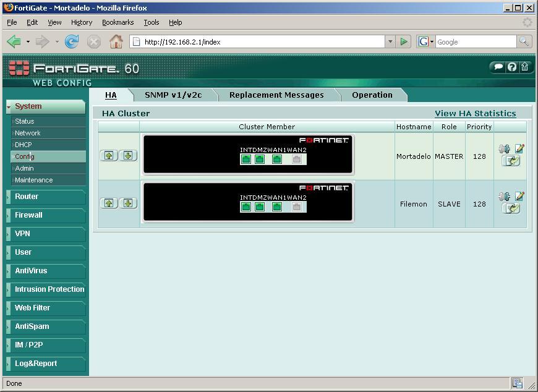Click the Filemon WAN1 port indicator
Image resolution: width=538 pixels, height=392 pixels.
(277, 207)
